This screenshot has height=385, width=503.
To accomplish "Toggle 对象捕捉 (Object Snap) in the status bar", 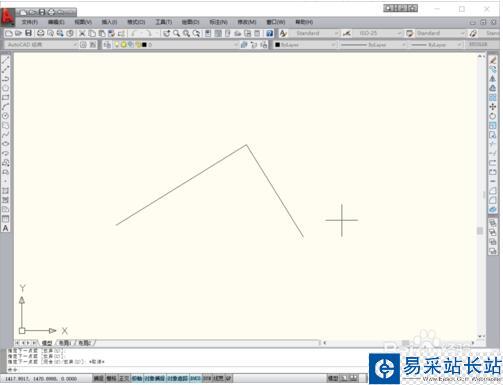I will 154,378.
